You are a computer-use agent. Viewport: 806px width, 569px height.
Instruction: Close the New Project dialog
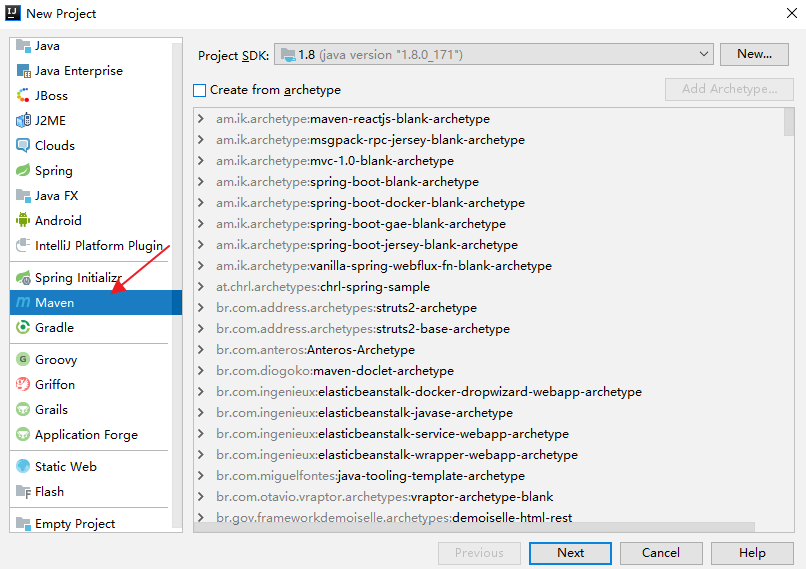792,13
